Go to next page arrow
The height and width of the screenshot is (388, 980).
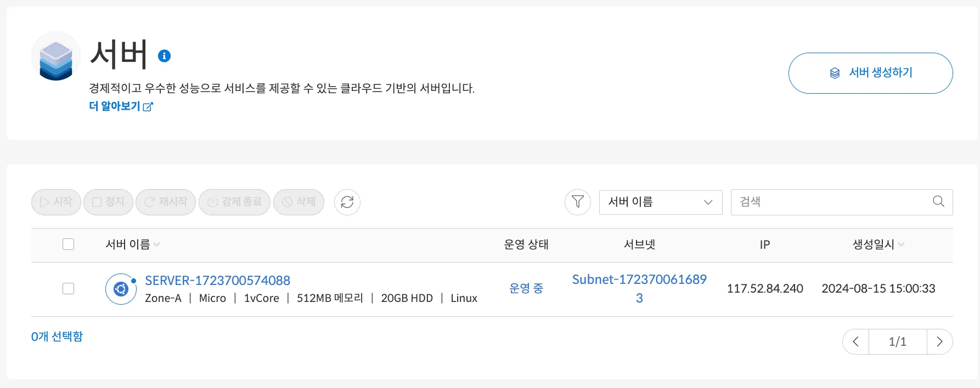(940, 341)
